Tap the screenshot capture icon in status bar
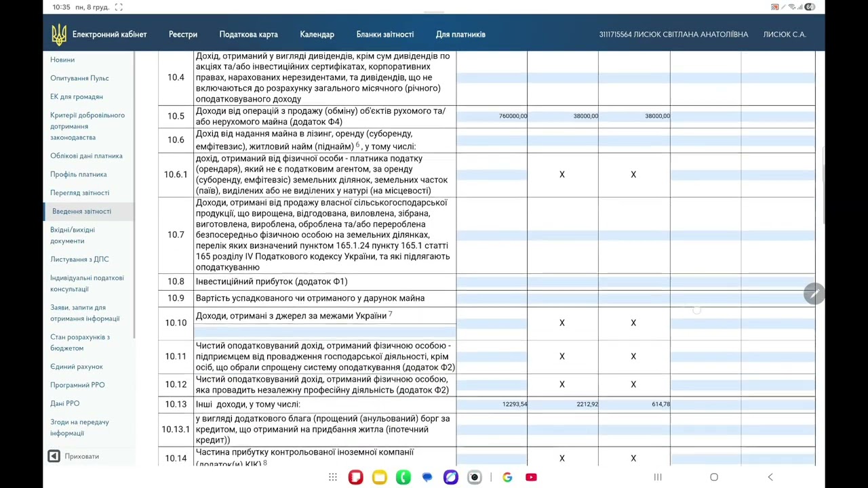Screen dimensions: 868x488 coord(119,7)
